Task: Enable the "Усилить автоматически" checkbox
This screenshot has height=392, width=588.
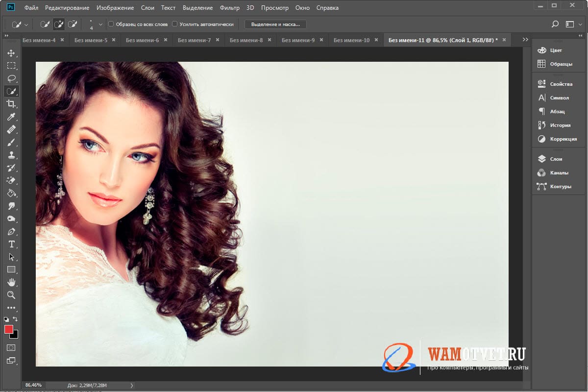Action: tap(175, 24)
